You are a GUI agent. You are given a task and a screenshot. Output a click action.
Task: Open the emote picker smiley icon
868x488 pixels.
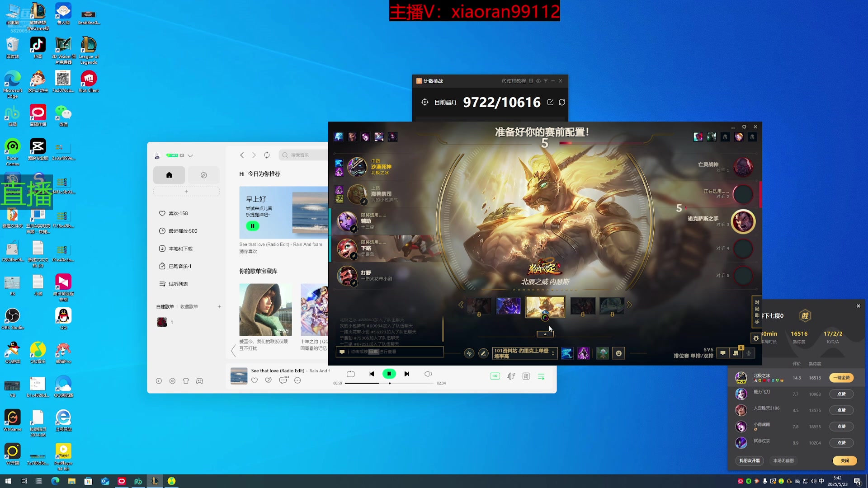click(x=618, y=353)
